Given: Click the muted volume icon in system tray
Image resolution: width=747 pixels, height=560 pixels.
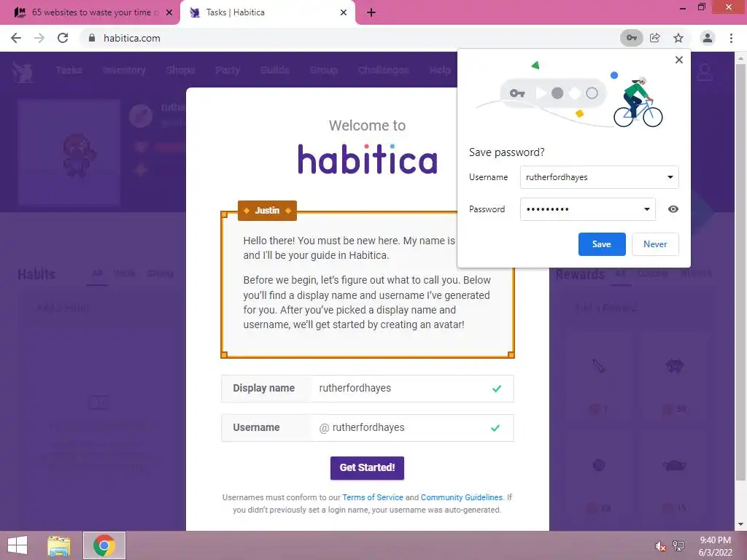Looking at the screenshot, I should click(660, 545).
